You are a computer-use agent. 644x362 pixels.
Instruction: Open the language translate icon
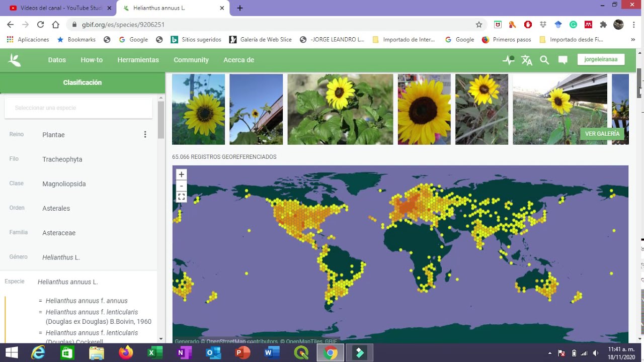527,60
